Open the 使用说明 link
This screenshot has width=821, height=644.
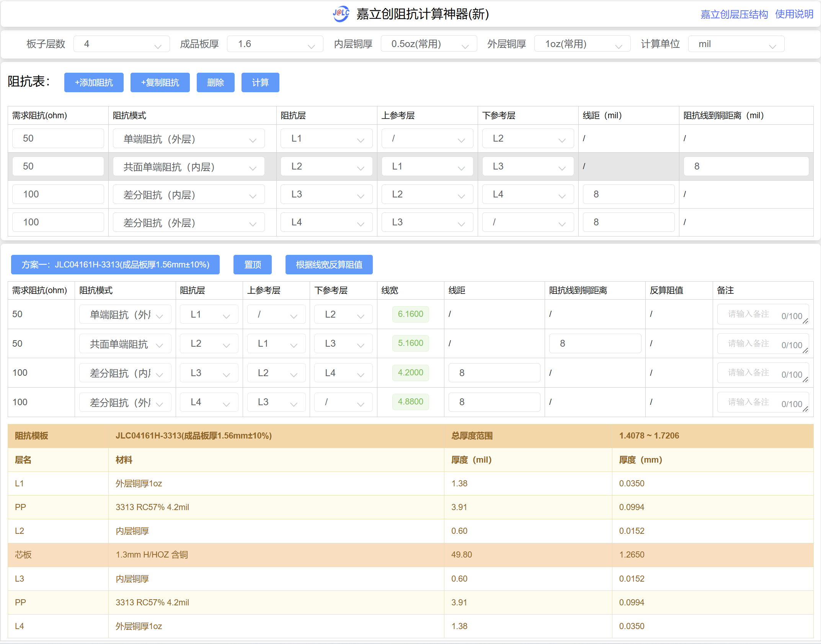click(794, 15)
